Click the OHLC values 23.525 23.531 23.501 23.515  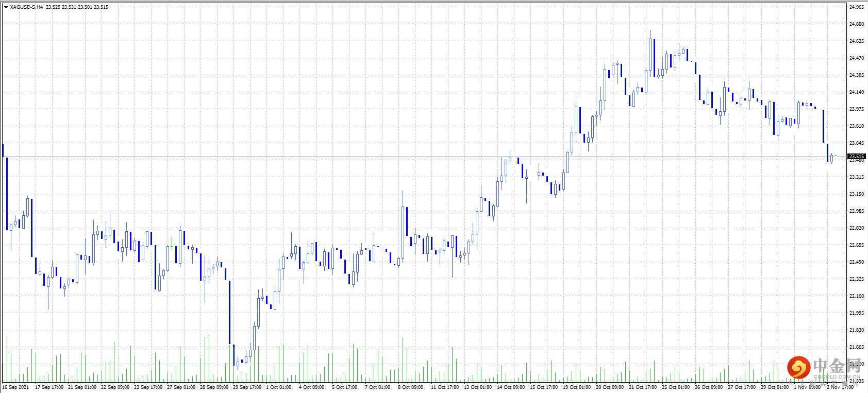tap(77, 7)
